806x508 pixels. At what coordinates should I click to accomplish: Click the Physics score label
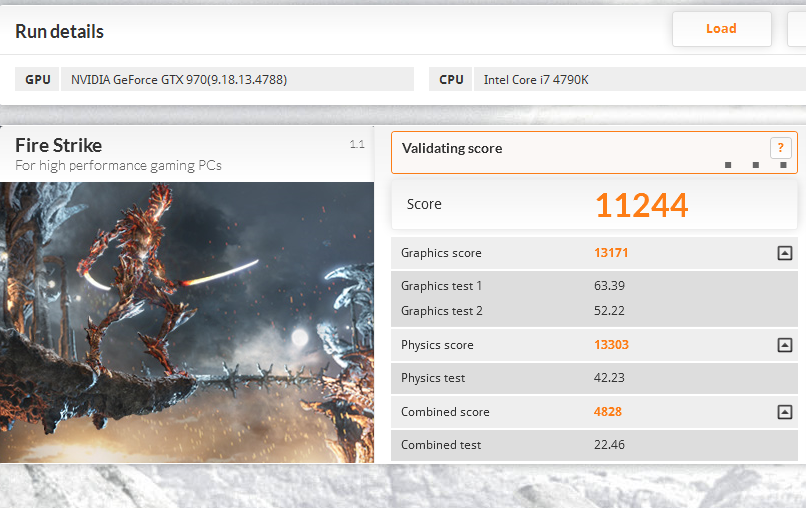tap(437, 345)
